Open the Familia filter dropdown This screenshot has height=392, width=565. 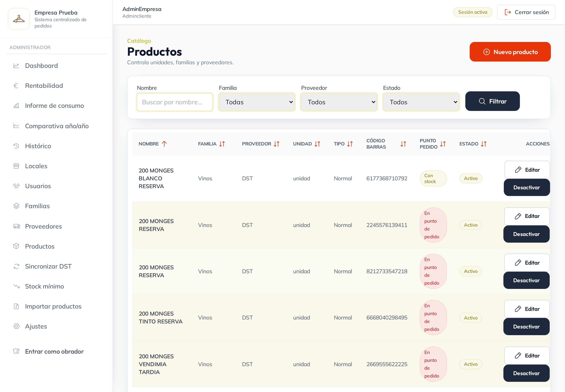coord(257,102)
